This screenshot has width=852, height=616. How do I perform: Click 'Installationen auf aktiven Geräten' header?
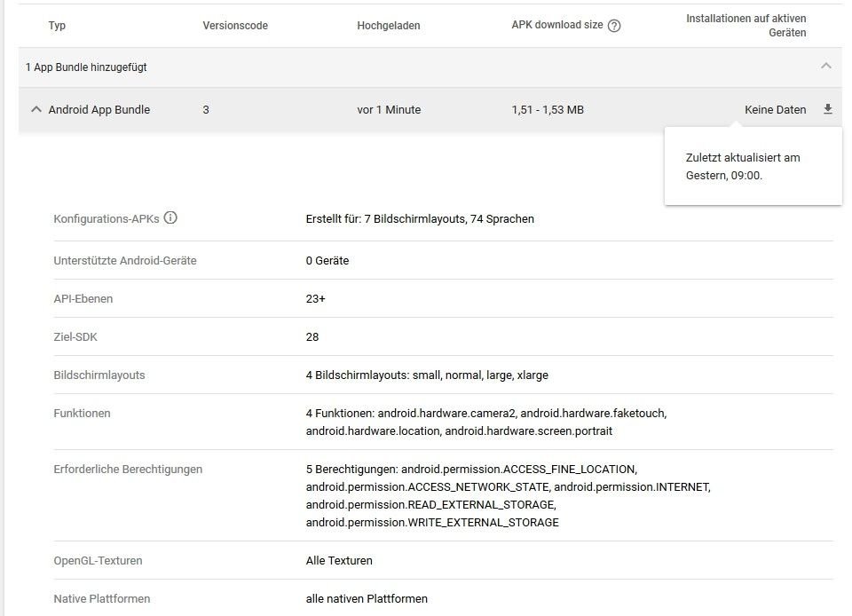[x=746, y=26]
